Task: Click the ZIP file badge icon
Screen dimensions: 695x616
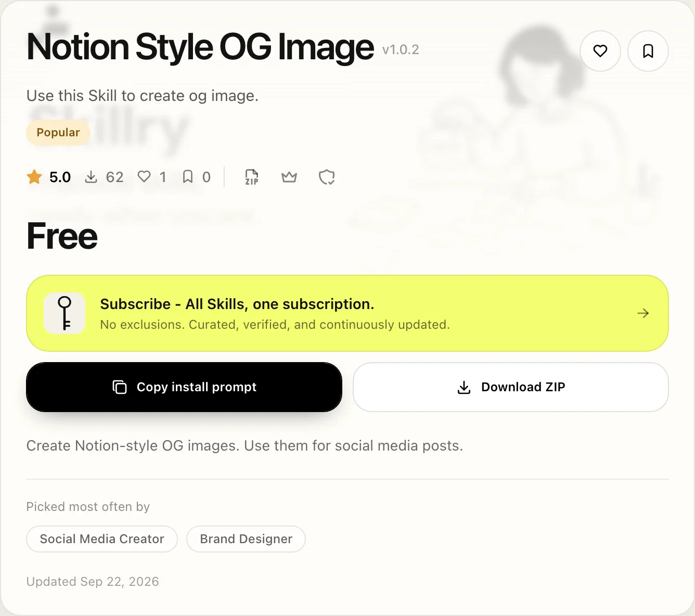Action: coord(252,177)
